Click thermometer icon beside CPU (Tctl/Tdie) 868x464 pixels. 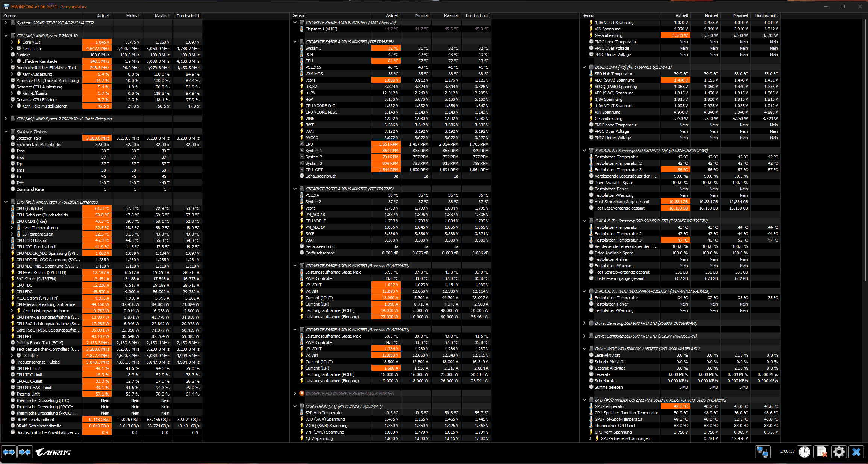tap(12, 208)
